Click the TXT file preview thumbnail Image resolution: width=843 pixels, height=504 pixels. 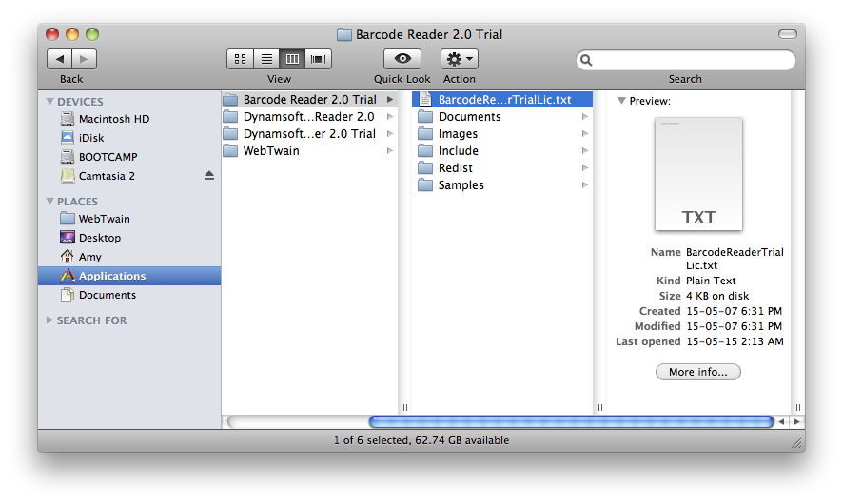[698, 174]
